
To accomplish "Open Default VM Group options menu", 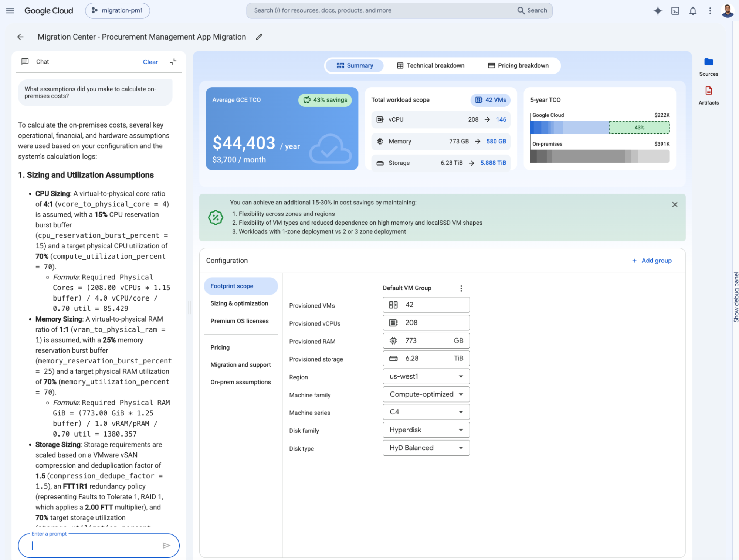I will pos(461,288).
